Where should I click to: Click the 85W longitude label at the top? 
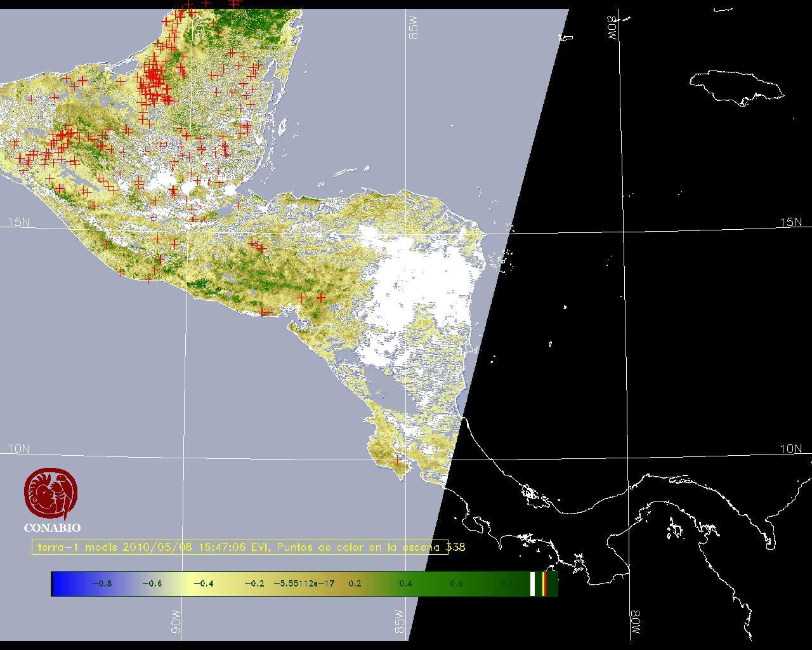(414, 28)
